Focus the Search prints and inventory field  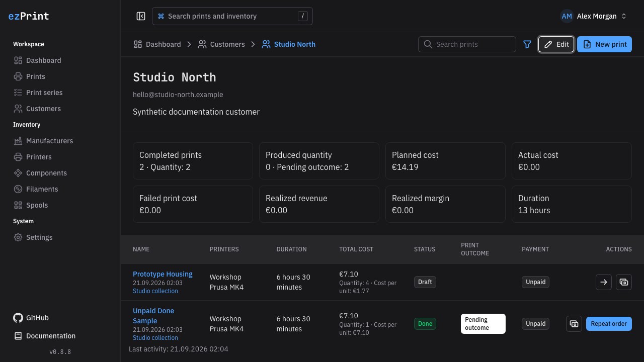click(x=232, y=16)
